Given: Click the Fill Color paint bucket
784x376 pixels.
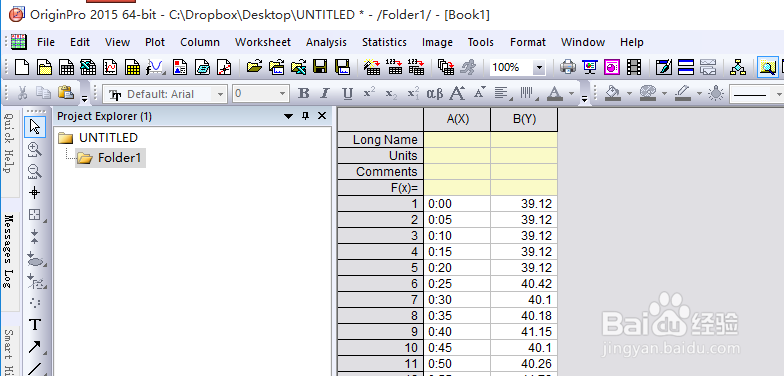Looking at the screenshot, I should [x=612, y=94].
